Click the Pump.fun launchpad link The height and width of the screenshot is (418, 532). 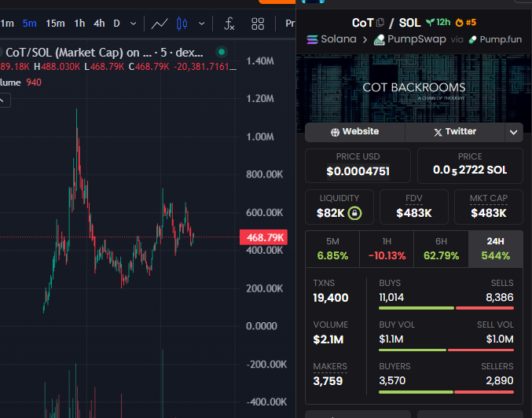coord(495,39)
